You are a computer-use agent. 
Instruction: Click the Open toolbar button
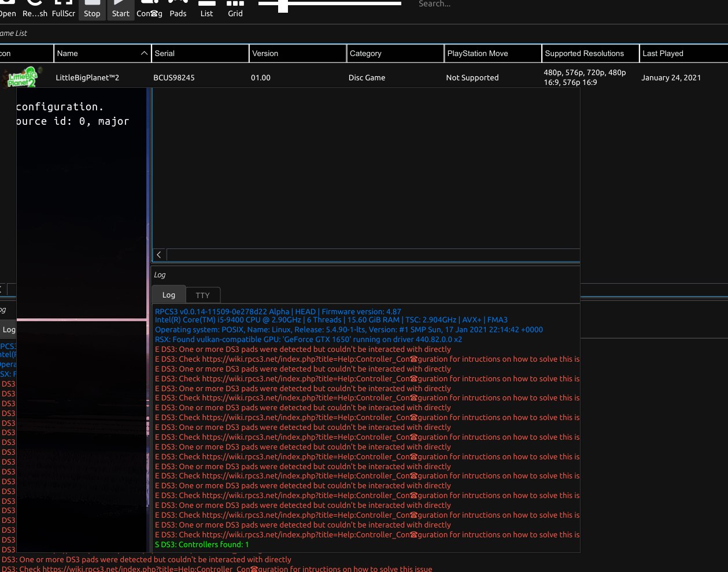[7, 9]
